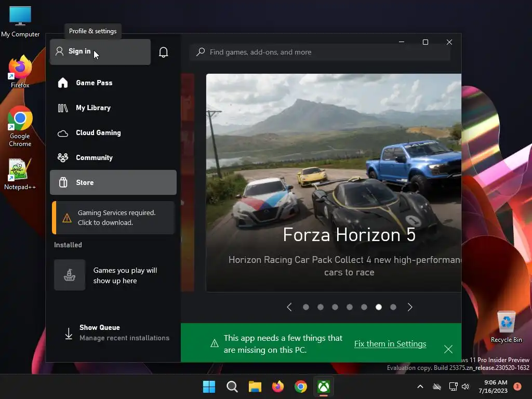Screen dimensions: 532x399
Task: Select Notepad++ desktop shortcut
Action: pyautogui.click(x=20, y=174)
